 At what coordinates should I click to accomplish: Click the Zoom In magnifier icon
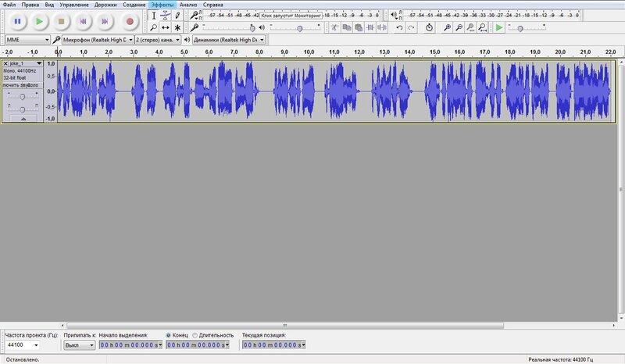pos(447,27)
